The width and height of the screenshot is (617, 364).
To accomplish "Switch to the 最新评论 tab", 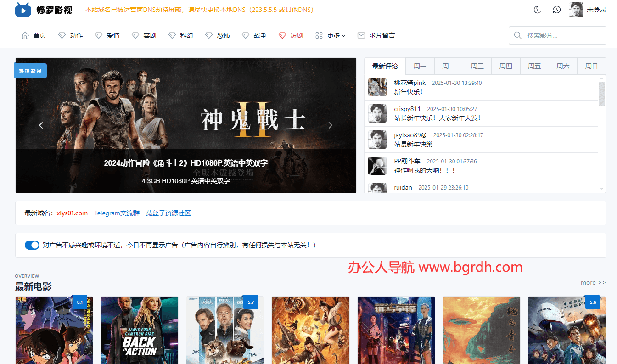I will (x=385, y=66).
